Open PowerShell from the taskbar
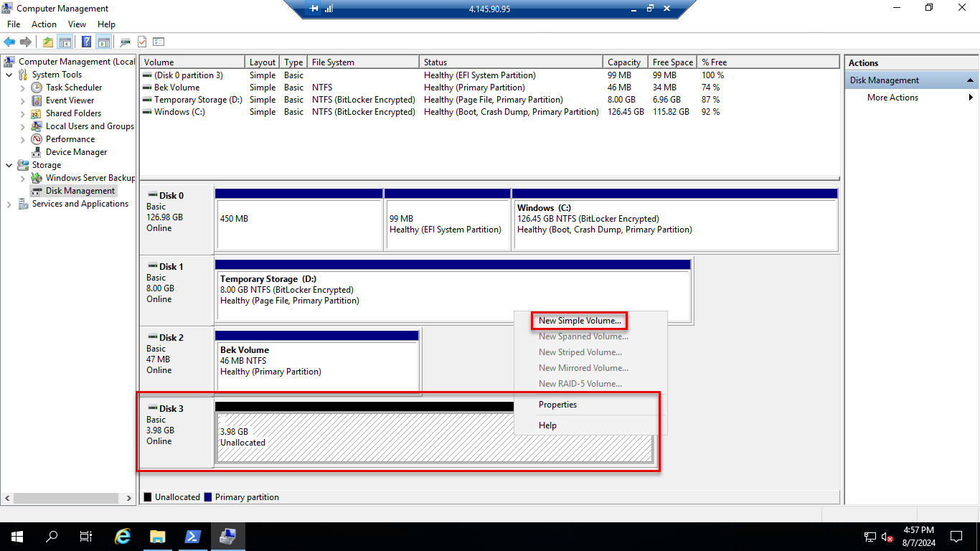 pyautogui.click(x=193, y=537)
